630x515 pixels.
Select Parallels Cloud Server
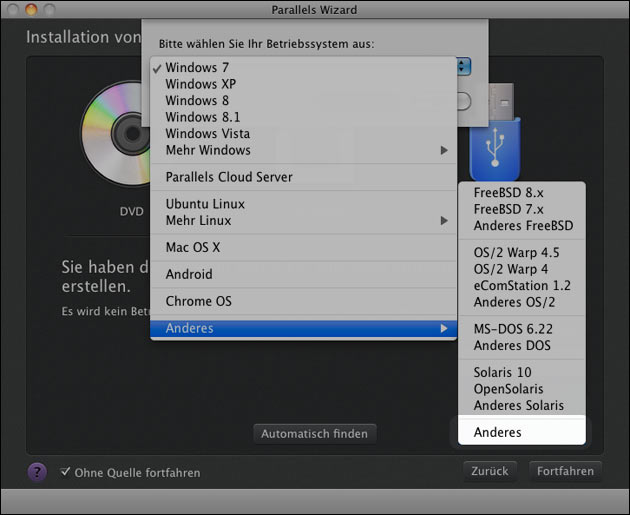tap(303, 177)
